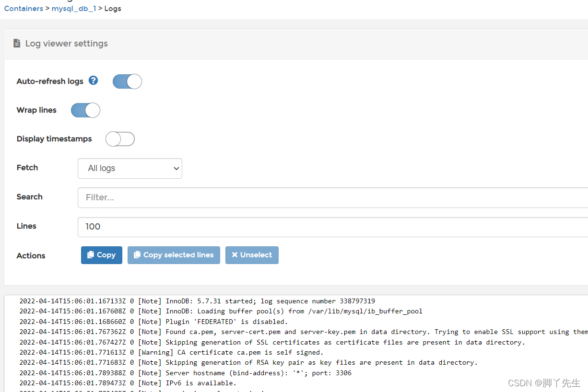Click the 'Log viewer settings' panel title
The image size is (588, 392).
67,44
